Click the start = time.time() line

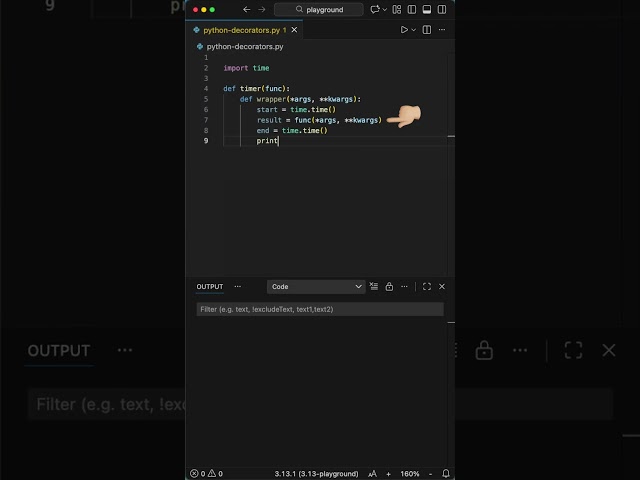coord(296,109)
